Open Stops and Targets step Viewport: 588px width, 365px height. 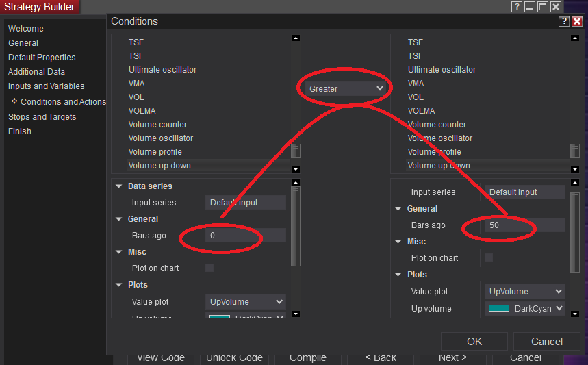(x=42, y=117)
